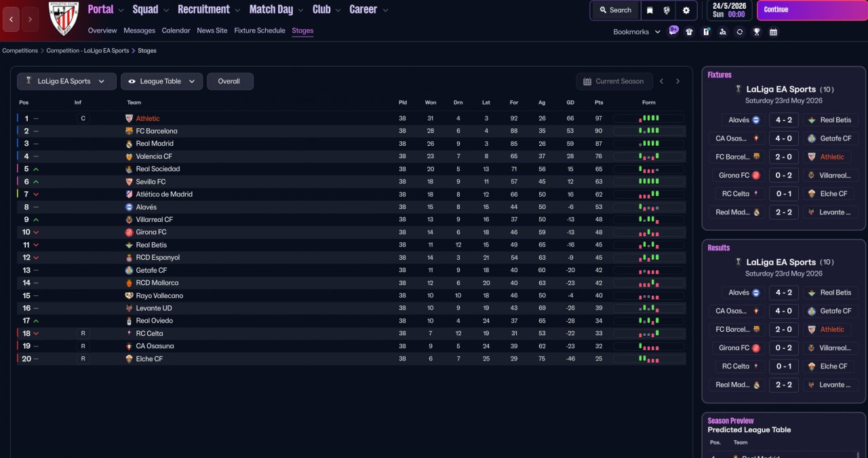
Task: Open Competition - LaLiga EA Sports breadcrumb
Action: pyautogui.click(x=87, y=51)
